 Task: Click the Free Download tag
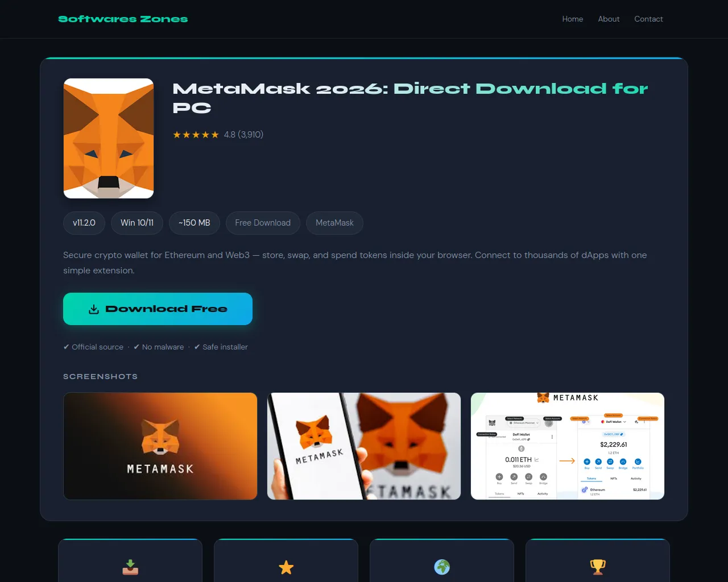pyautogui.click(x=263, y=223)
